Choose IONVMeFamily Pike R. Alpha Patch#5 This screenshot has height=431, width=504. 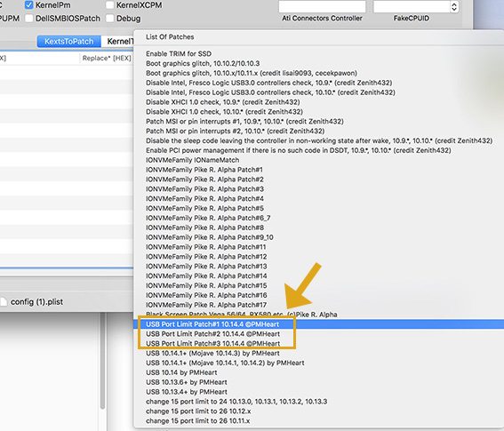click(319, 208)
